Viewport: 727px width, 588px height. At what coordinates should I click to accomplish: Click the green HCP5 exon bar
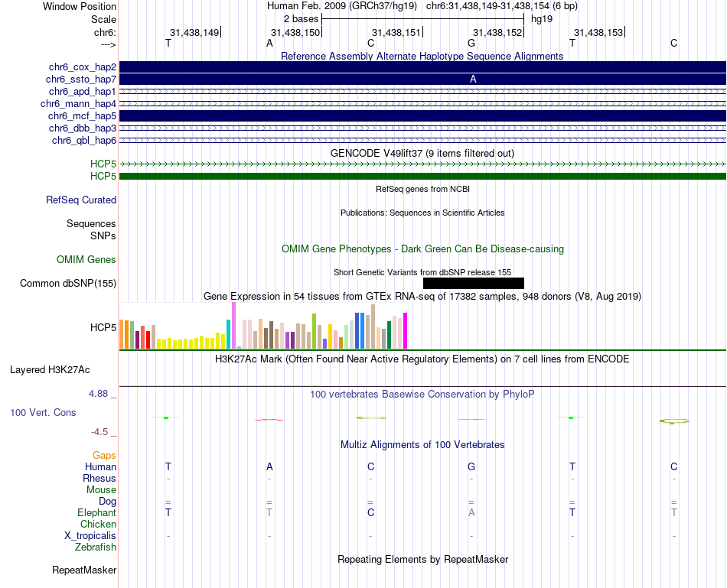pyautogui.click(x=422, y=176)
